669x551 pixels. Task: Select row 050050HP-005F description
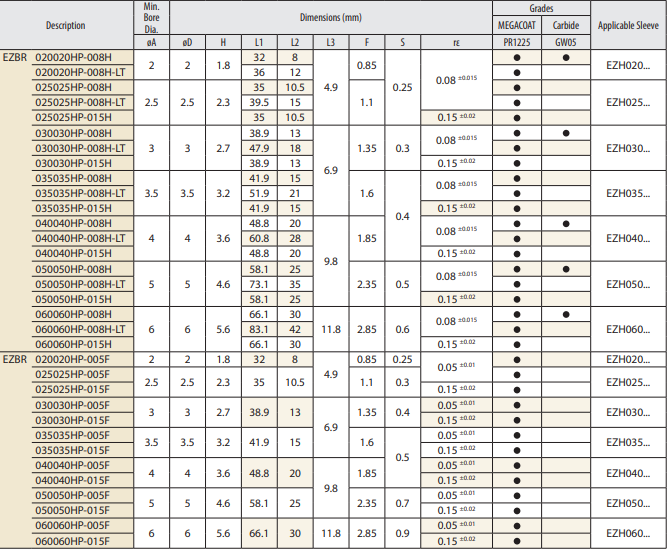click(72, 496)
